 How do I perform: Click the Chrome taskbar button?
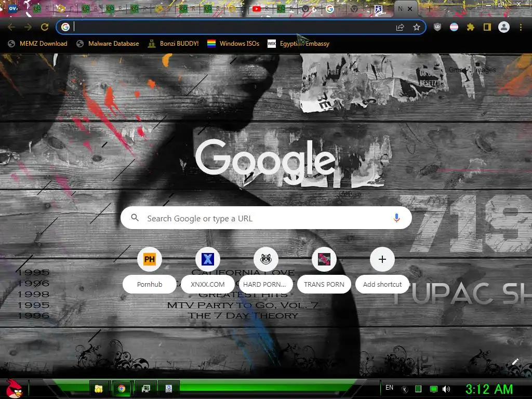pos(122,389)
